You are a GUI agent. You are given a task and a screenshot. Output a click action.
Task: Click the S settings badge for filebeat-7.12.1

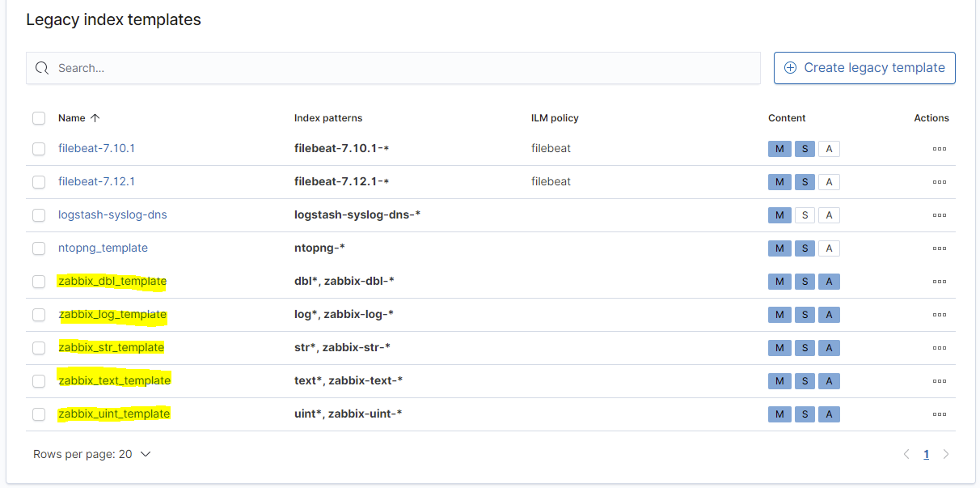coord(804,182)
